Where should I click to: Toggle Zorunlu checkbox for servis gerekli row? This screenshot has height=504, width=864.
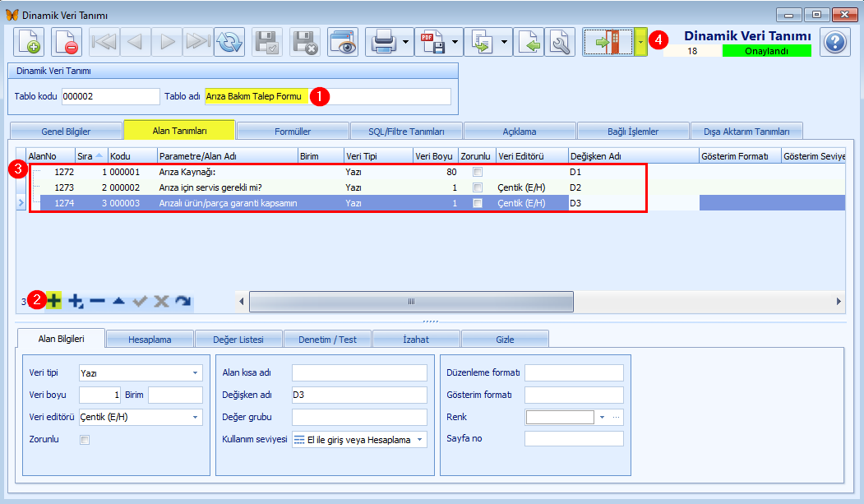[478, 187]
